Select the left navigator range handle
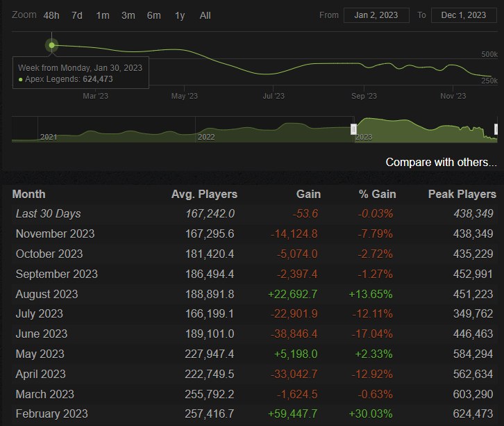 point(353,129)
